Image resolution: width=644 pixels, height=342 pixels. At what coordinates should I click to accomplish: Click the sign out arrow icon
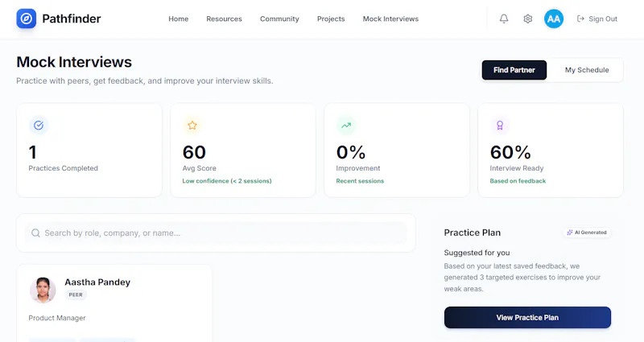click(x=580, y=19)
